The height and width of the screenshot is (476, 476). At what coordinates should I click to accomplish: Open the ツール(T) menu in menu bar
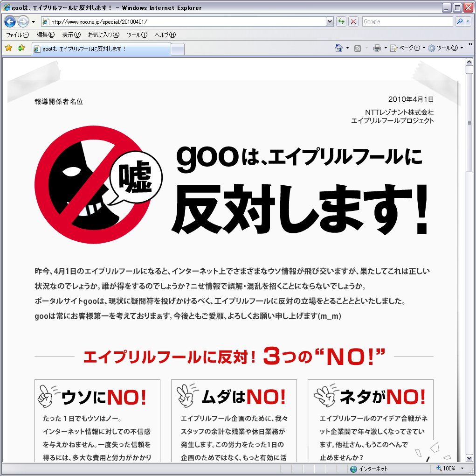tap(137, 35)
